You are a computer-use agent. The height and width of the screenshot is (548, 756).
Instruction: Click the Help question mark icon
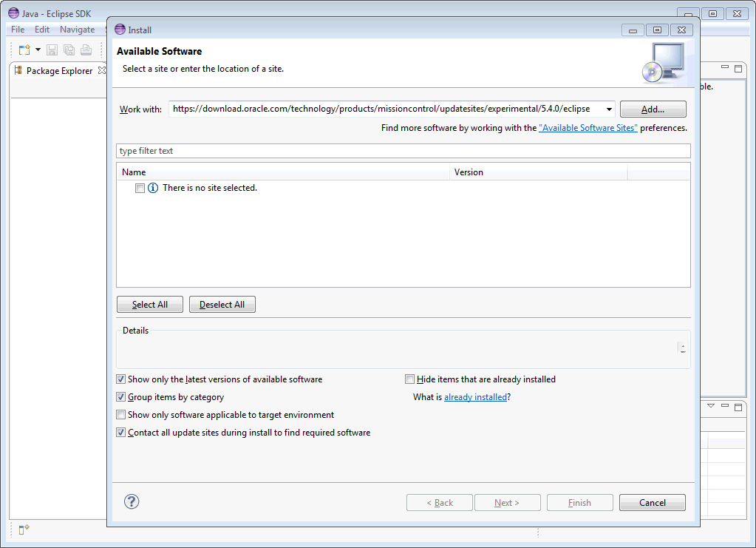pyautogui.click(x=132, y=501)
